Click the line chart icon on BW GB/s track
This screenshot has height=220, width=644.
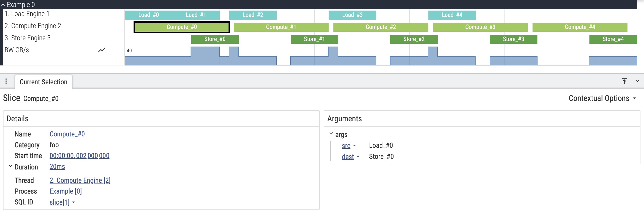(101, 50)
